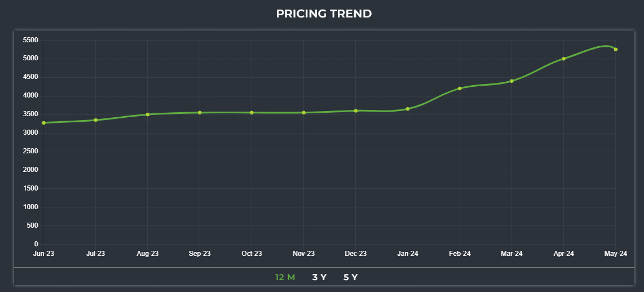Click the Oct-23 x-axis label
This screenshot has width=644, height=292.
[x=252, y=254]
